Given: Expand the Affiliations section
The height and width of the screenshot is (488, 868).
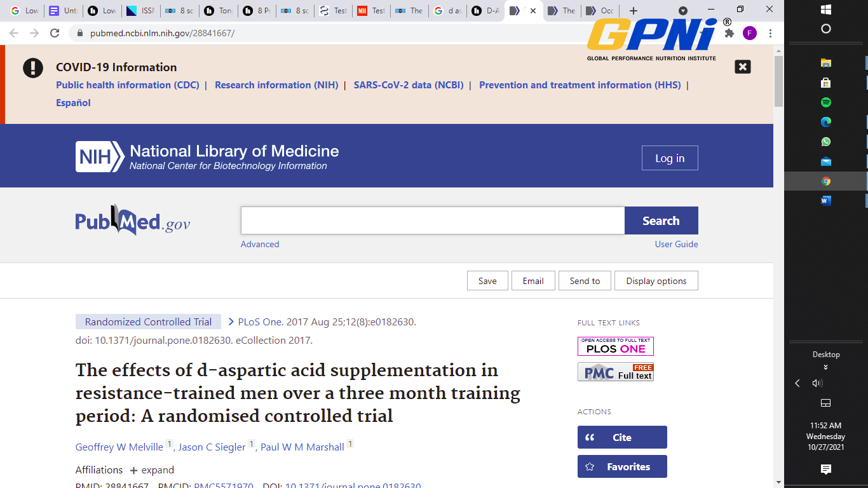Looking at the screenshot, I should [x=152, y=470].
